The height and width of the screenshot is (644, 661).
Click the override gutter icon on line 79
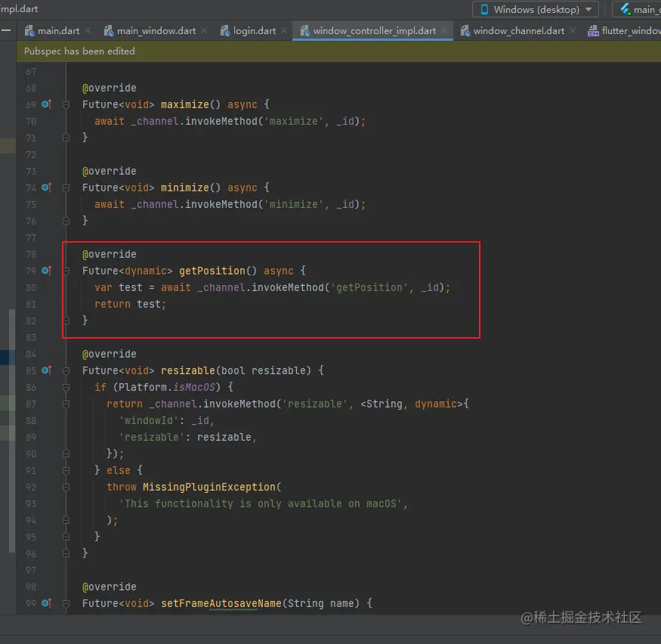tap(46, 271)
